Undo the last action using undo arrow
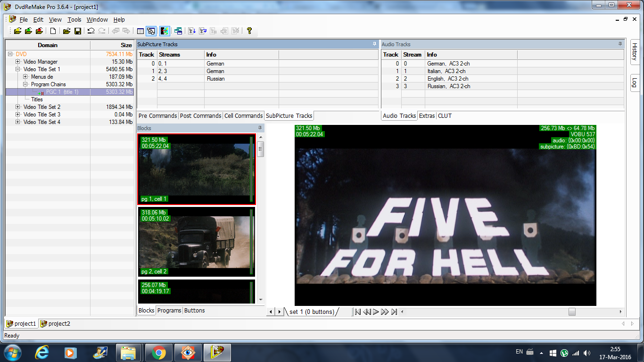644x362 pixels. tap(91, 31)
